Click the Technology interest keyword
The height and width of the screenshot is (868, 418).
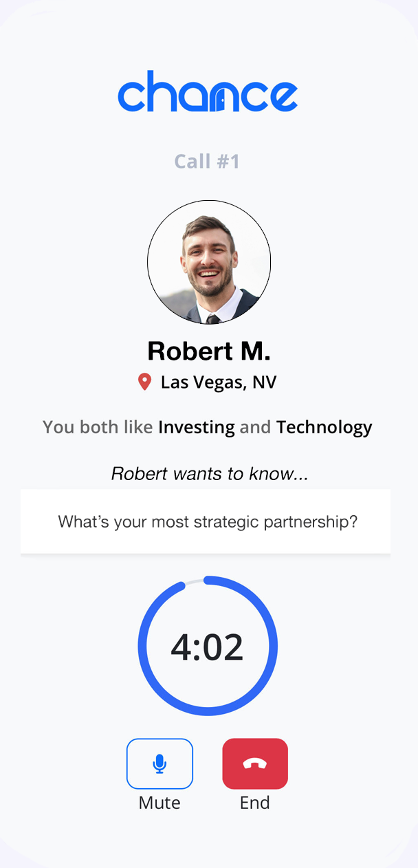tap(324, 427)
